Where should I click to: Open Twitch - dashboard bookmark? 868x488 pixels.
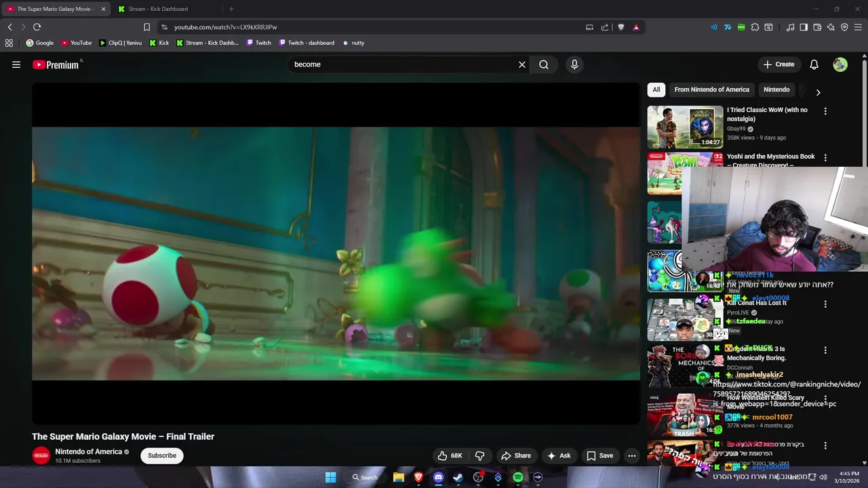click(307, 43)
